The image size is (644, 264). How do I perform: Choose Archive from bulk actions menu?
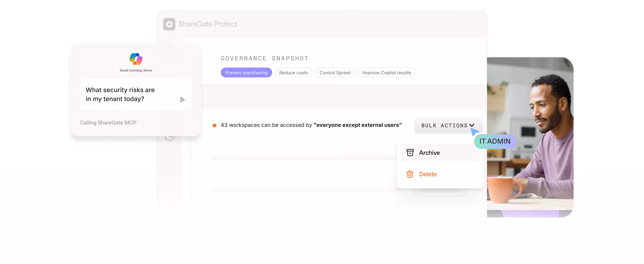pos(440,152)
